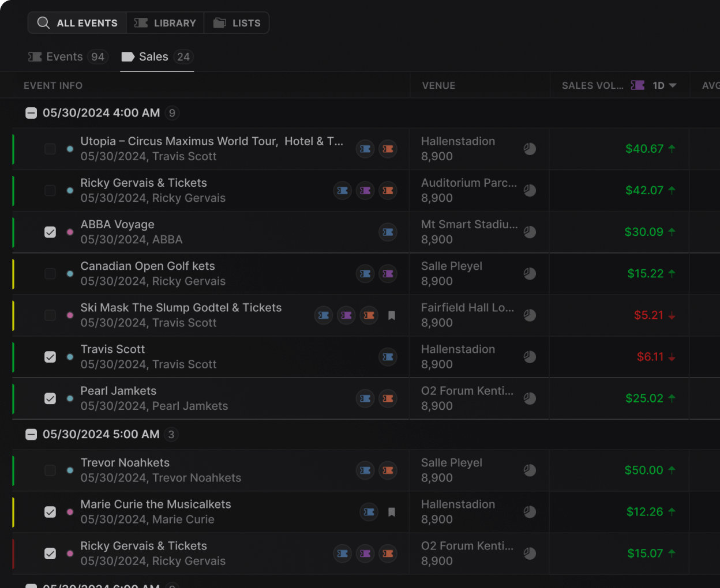Click purple ticket icon on O2 Forum Ricky Gervais row

tap(365, 553)
